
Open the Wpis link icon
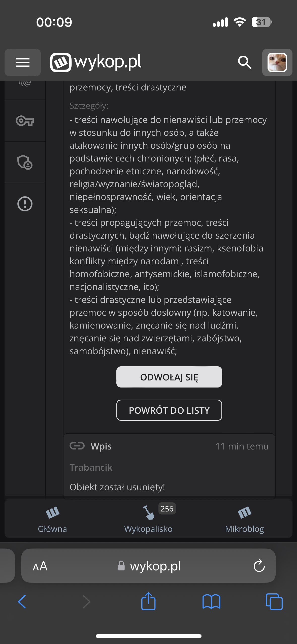[77, 446]
